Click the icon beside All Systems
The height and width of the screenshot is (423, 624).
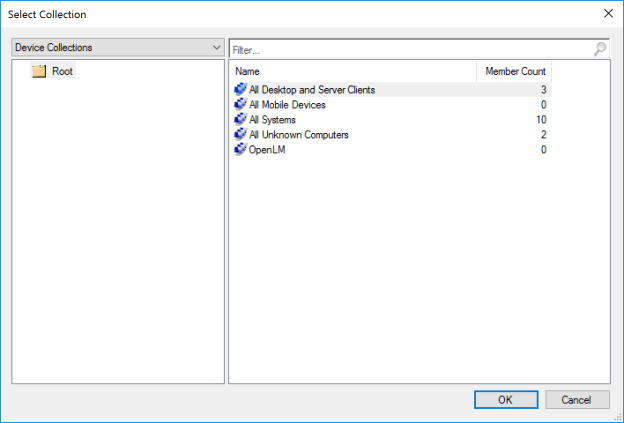(x=240, y=120)
